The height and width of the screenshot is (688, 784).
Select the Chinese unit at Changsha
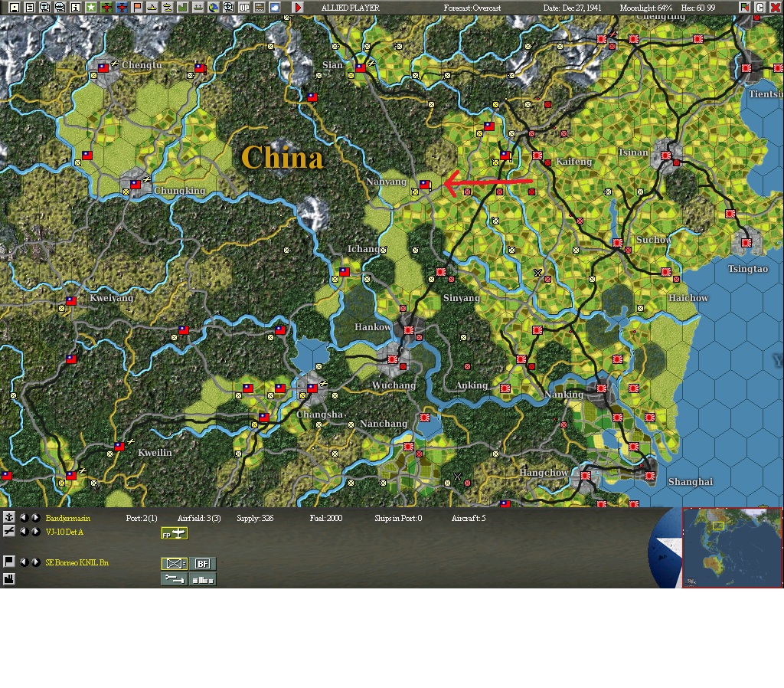[x=312, y=388]
